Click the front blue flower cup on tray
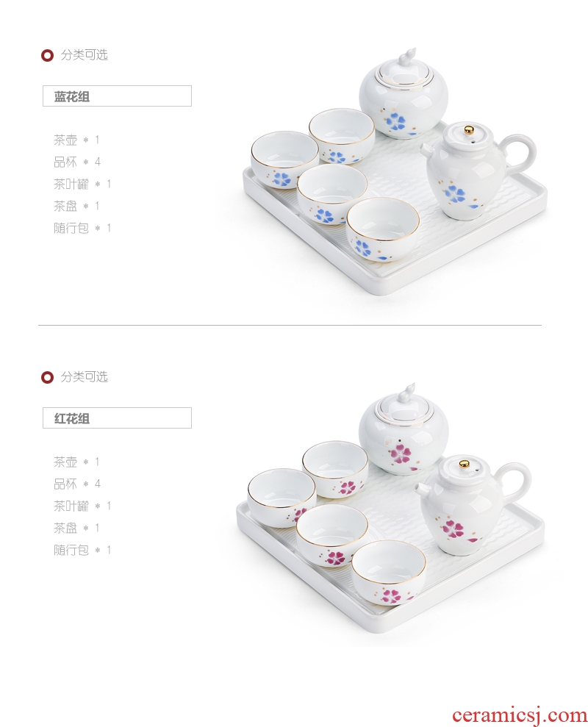588x727 pixels. pyautogui.click(x=383, y=230)
